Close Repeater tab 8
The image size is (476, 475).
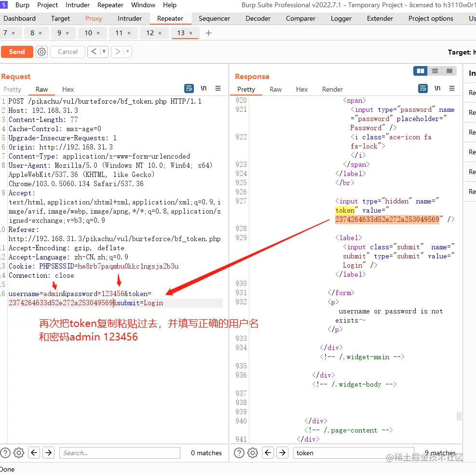40,33
